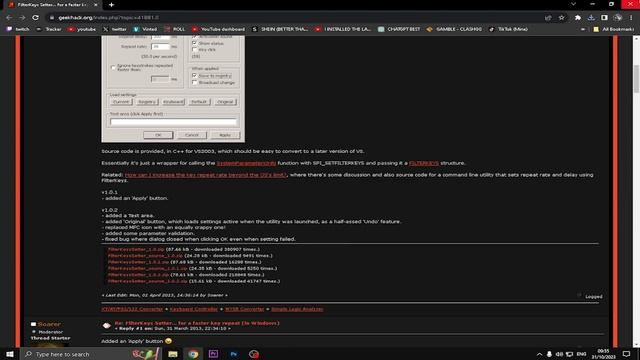The width and height of the screenshot is (640, 360).
Task: View site information lock icon
Action: 52,18
